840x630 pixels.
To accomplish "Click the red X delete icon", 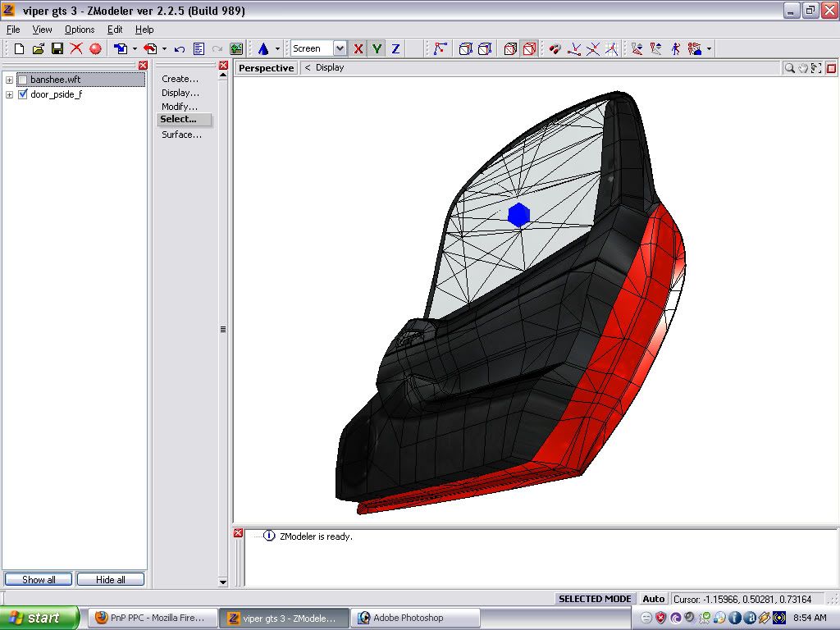I will point(76,49).
